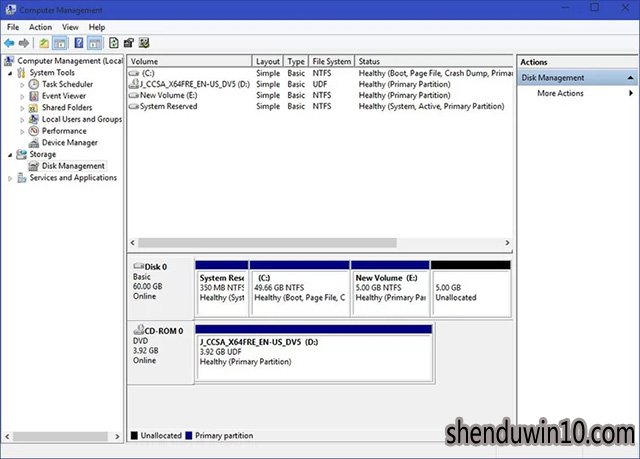Click the Properties toolbar icon
Viewport: 640px width, 459px height.
(129, 43)
